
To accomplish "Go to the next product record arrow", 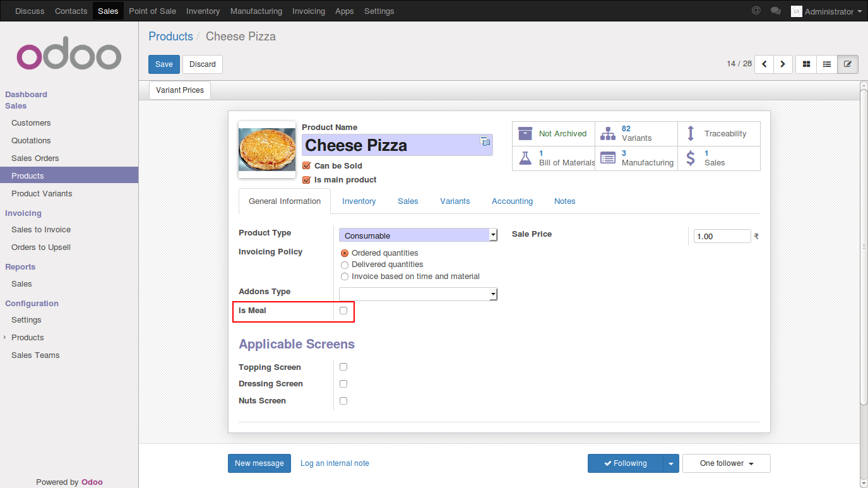I will (x=783, y=64).
